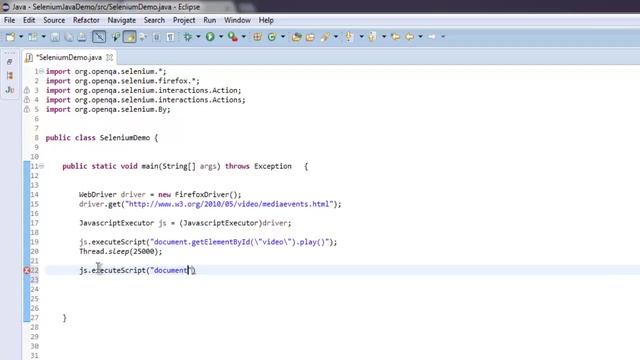640x360 pixels.
Task: Open the Search dropdown arrow
Action: 336,37
